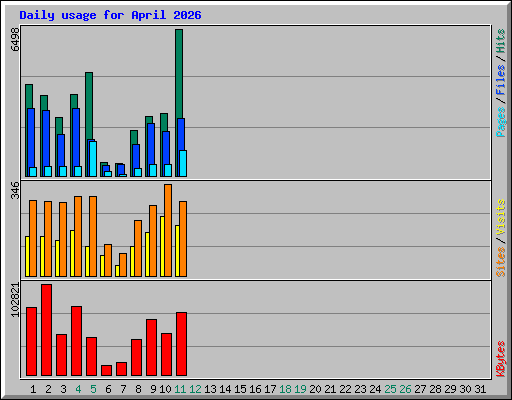Click the red KBytes bar for day 9
This screenshot has height=400, width=512.
pyautogui.click(x=151, y=348)
